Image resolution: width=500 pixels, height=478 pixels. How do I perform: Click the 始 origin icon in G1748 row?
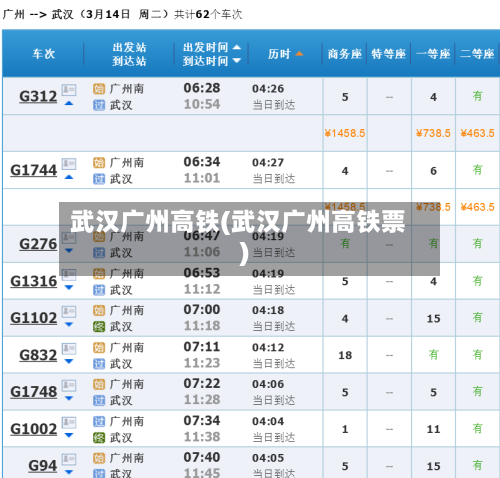pos(99,384)
